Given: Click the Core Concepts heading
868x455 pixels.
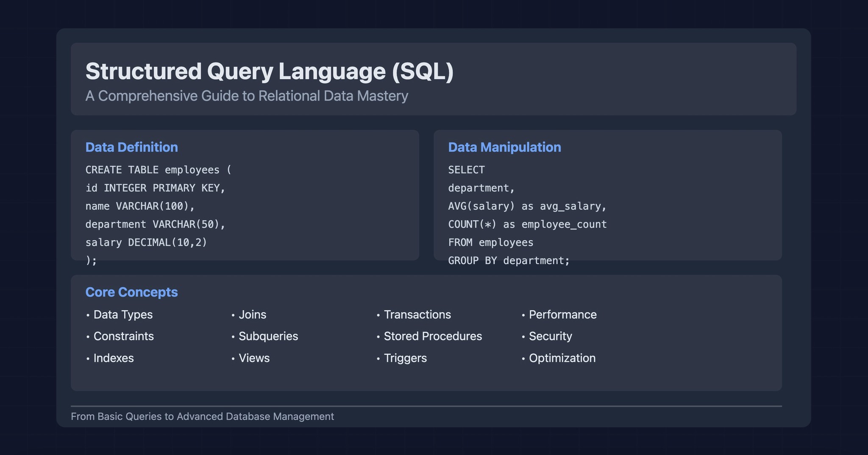Looking at the screenshot, I should [131, 292].
